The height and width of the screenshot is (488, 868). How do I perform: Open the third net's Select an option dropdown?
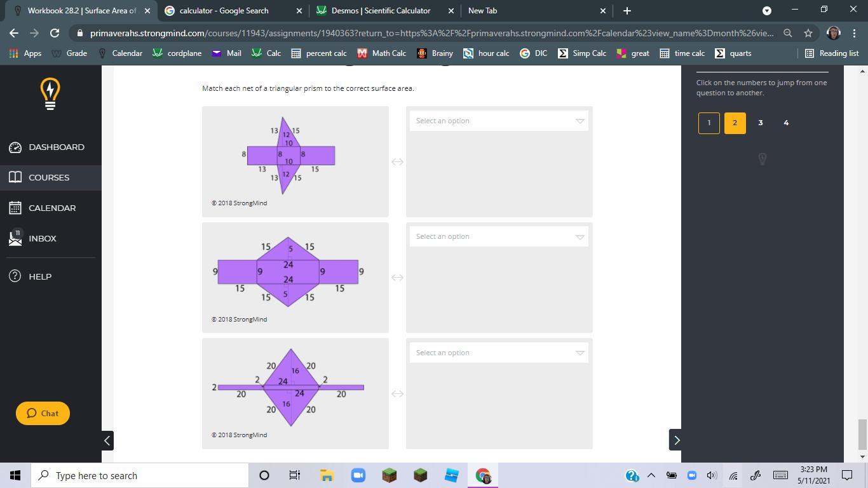tap(499, 353)
